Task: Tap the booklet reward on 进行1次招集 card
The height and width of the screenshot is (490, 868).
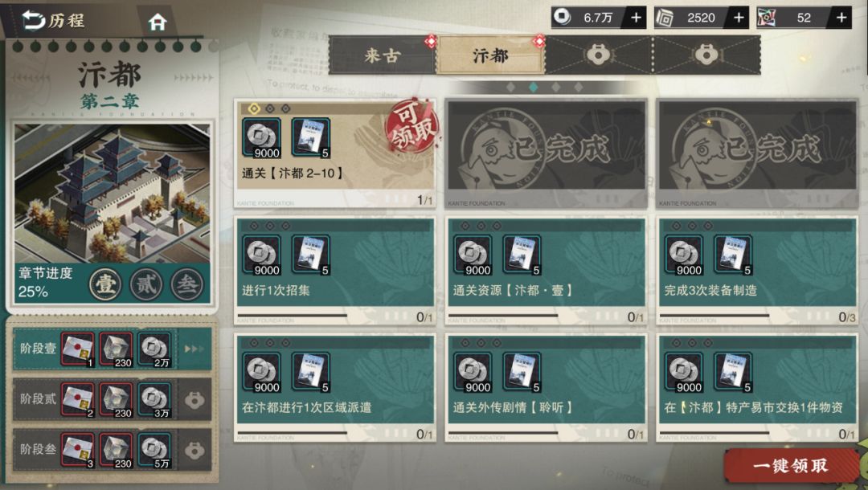Action: tap(310, 255)
